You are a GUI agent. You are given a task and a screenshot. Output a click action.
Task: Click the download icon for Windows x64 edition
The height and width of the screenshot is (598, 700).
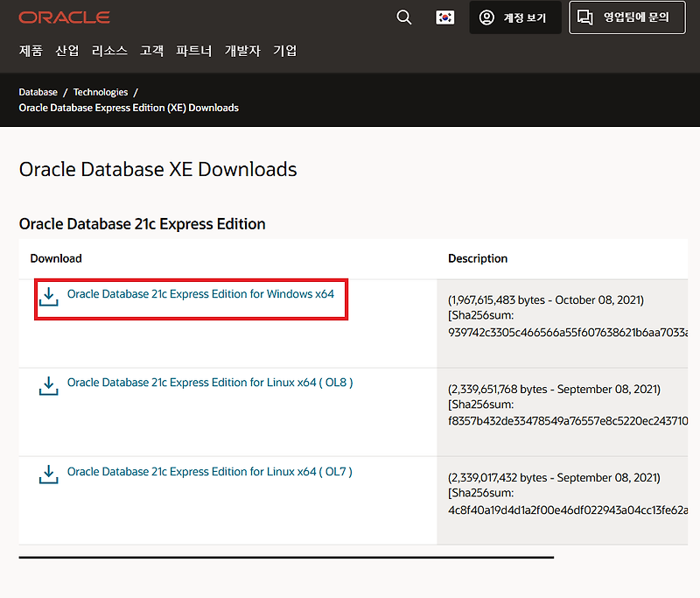tap(51, 298)
